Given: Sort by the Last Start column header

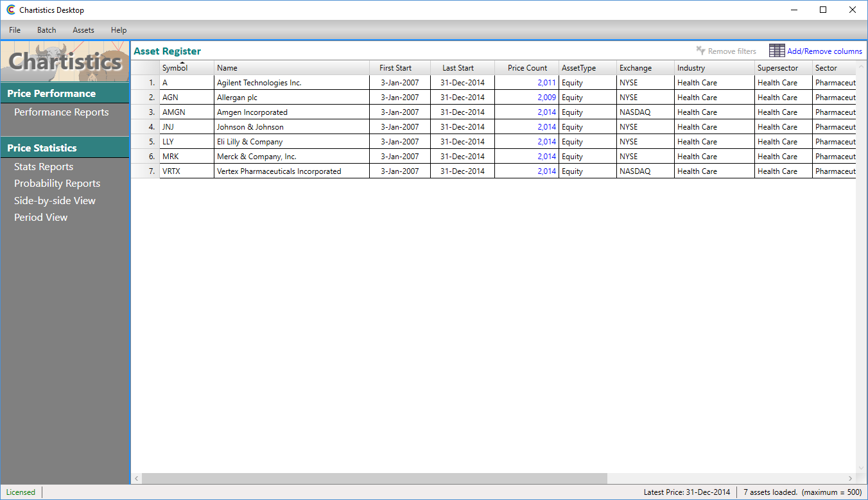Looking at the screenshot, I should [x=462, y=68].
